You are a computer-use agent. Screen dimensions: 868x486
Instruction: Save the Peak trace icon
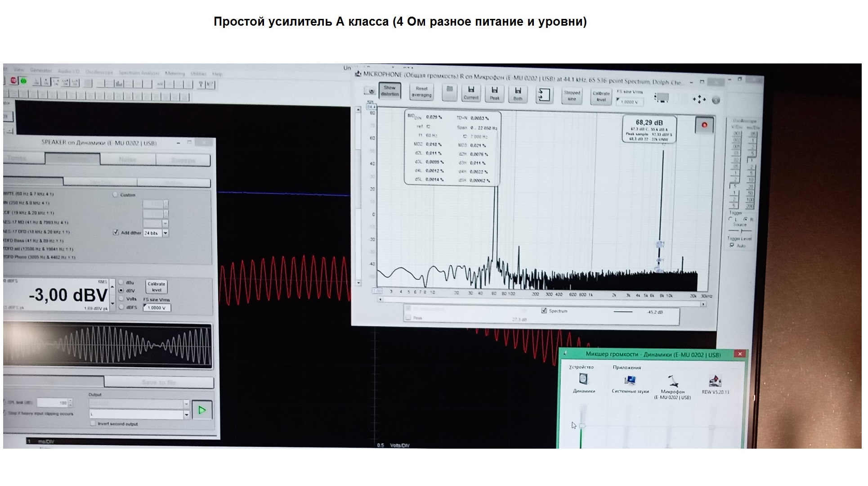pos(494,93)
